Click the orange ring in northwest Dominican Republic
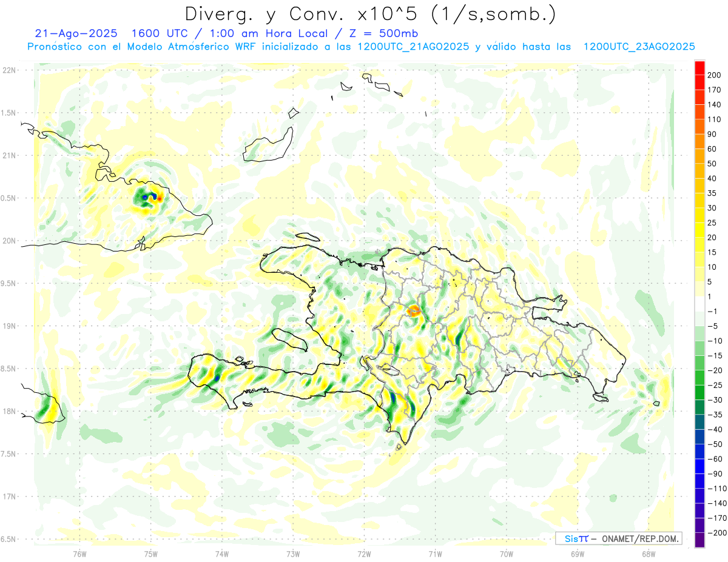 [x=414, y=311]
